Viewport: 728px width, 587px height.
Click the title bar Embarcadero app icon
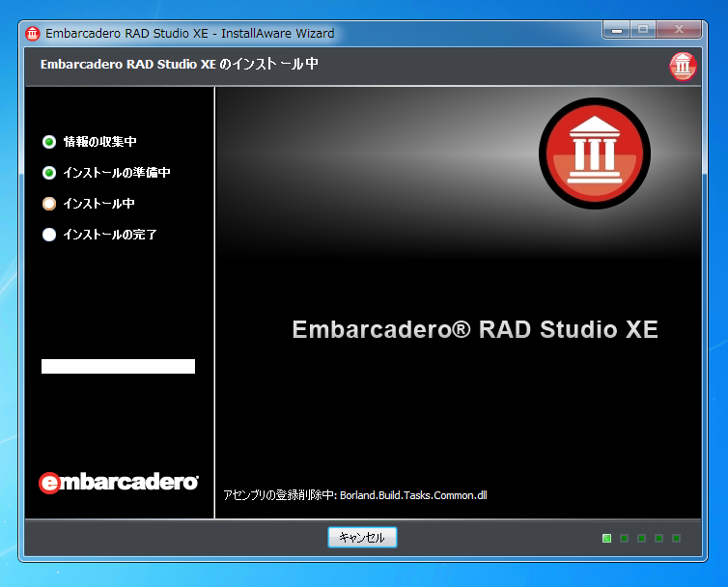(33, 34)
